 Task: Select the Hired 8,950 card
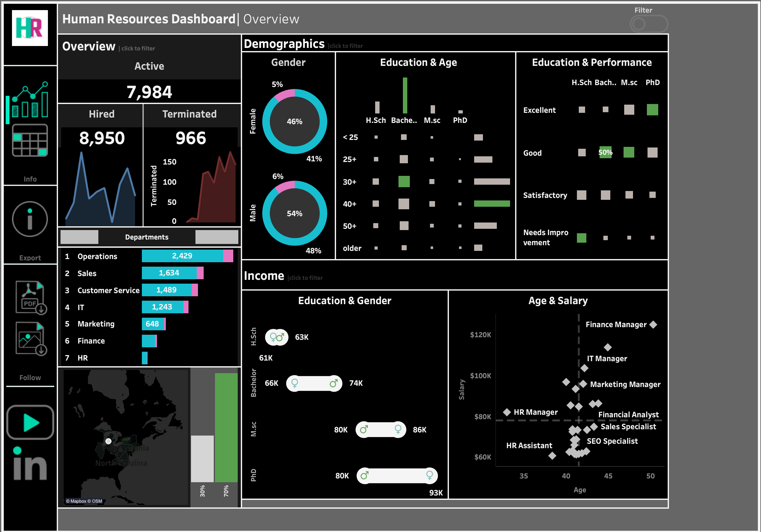(102, 138)
